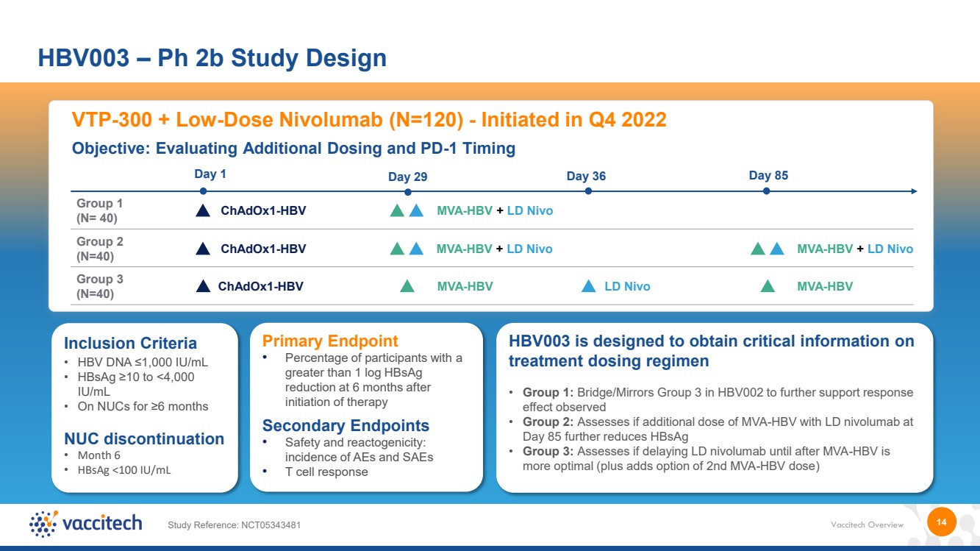Click Study Reference NCT05343481 text
The image size is (980, 551).
coord(234,525)
